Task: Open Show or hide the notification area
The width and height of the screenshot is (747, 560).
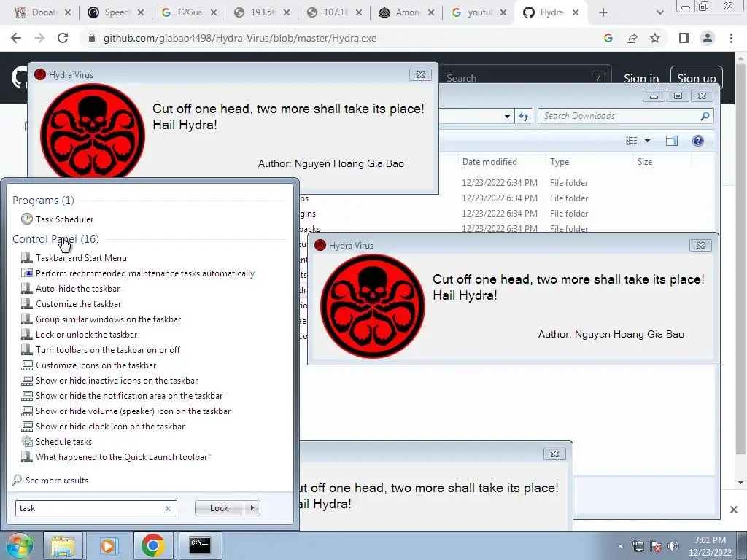Action: click(x=122, y=395)
